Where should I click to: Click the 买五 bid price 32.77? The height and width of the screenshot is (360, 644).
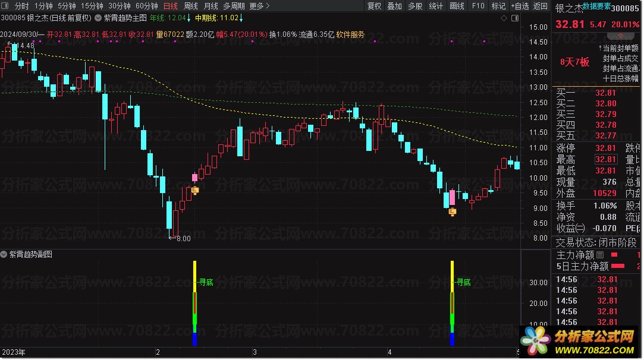605,135
